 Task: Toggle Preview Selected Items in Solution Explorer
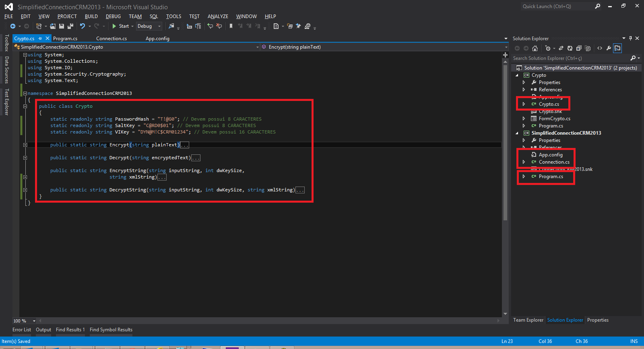[x=617, y=48]
